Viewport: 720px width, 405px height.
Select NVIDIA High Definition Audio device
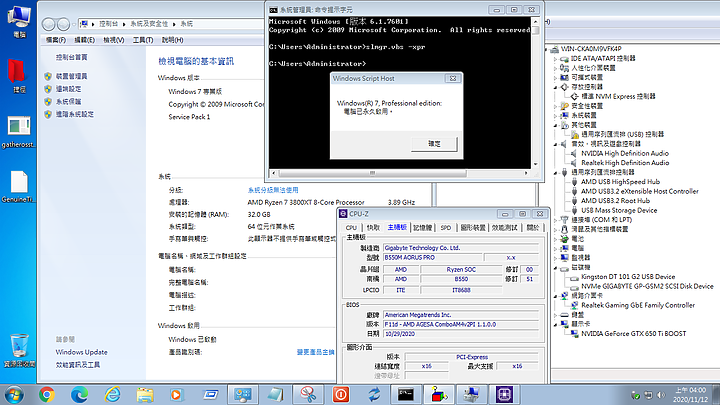coord(625,153)
